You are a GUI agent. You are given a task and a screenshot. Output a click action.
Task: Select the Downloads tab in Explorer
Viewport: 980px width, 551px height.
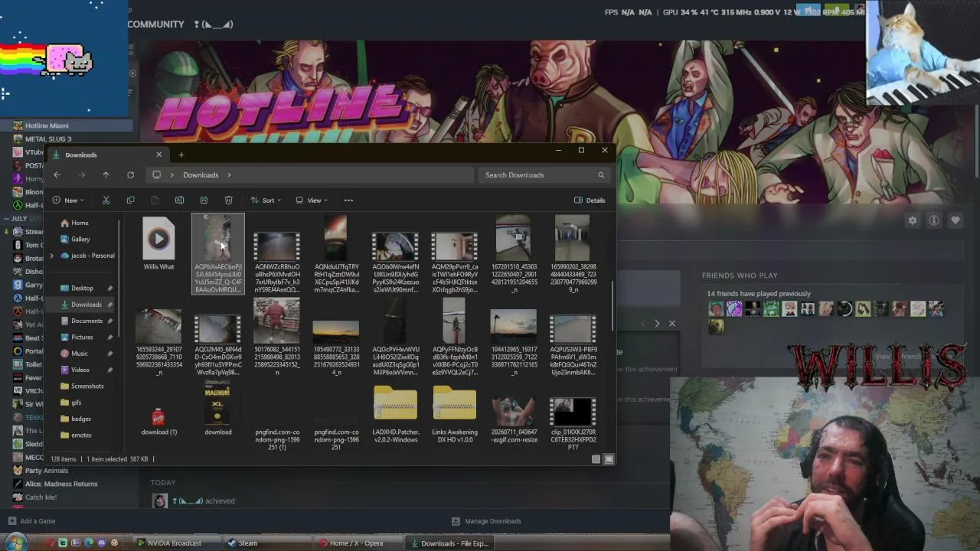click(106, 155)
